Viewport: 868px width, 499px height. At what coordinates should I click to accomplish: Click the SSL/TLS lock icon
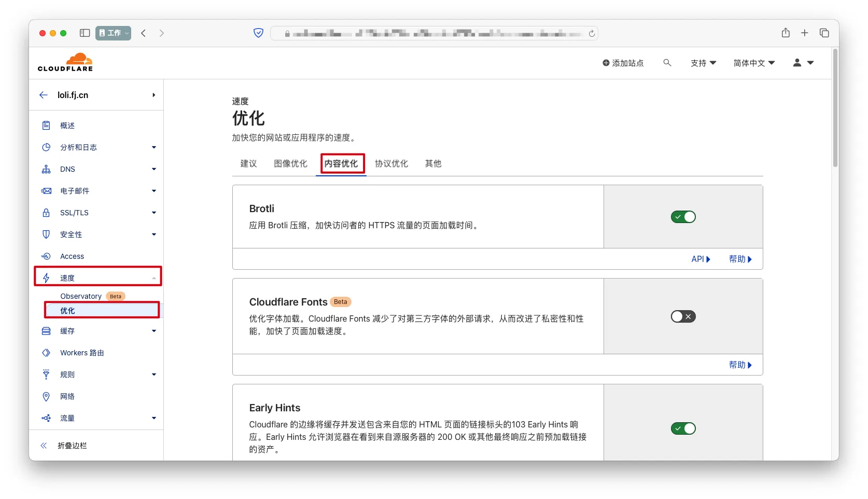coord(46,213)
